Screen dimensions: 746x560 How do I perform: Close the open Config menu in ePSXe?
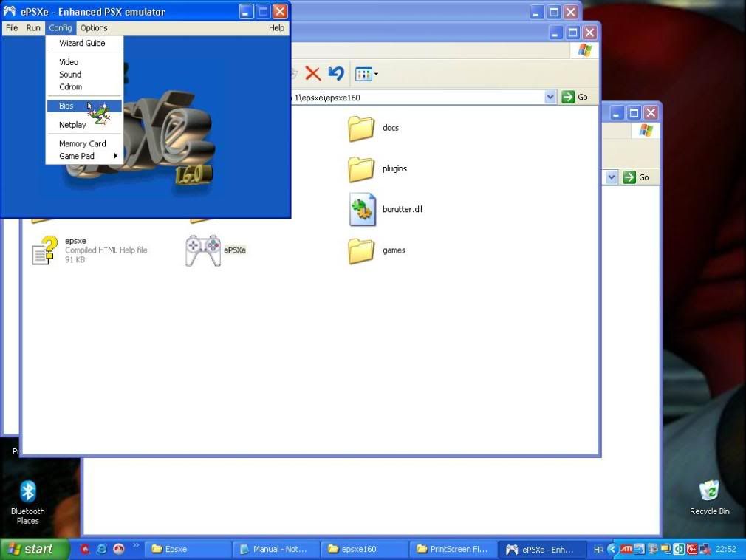[x=61, y=28]
